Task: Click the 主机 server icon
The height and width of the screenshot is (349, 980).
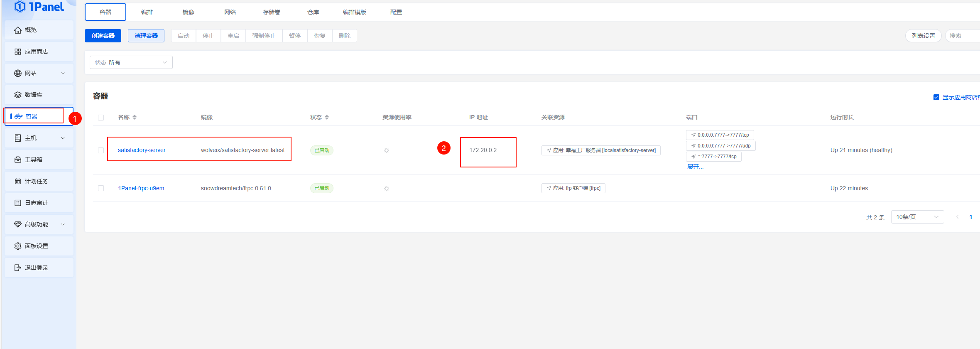Action: pyautogui.click(x=18, y=138)
